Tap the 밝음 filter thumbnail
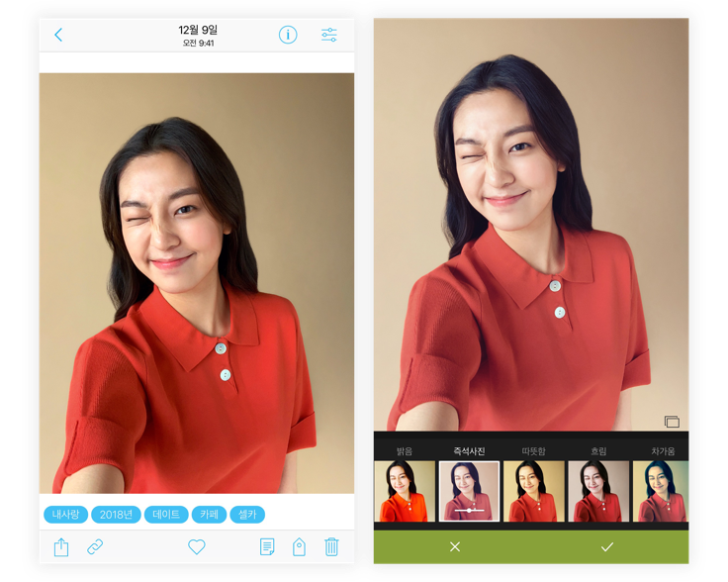 pos(405,491)
